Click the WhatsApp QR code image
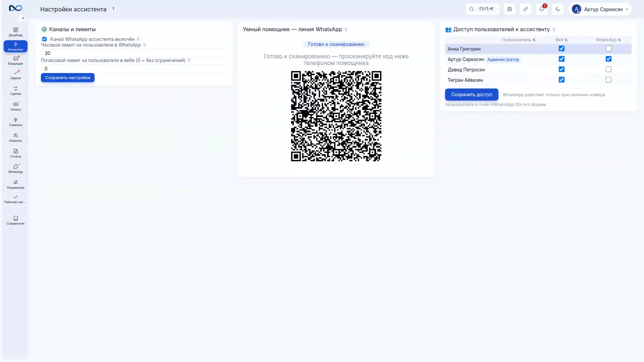Image resolution: width=644 pixels, height=362 pixels. pos(336,116)
